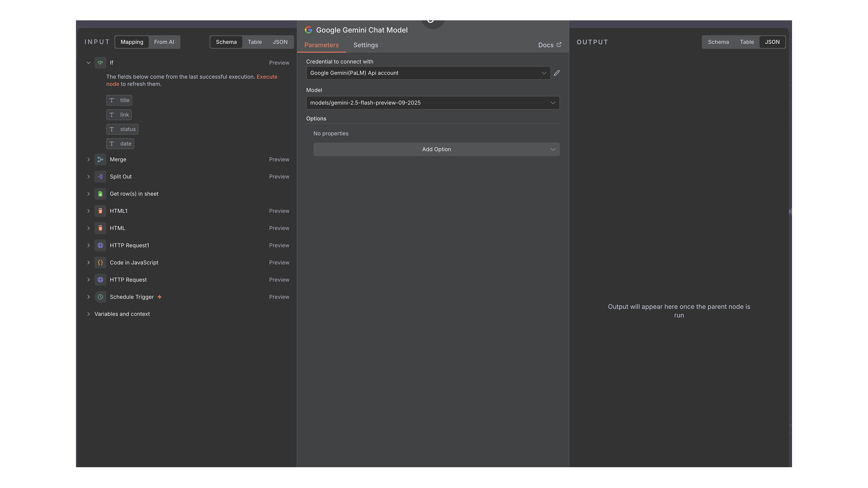Screen dimensions: 868x488
Task: Open the Settings tab
Action: 365,45
